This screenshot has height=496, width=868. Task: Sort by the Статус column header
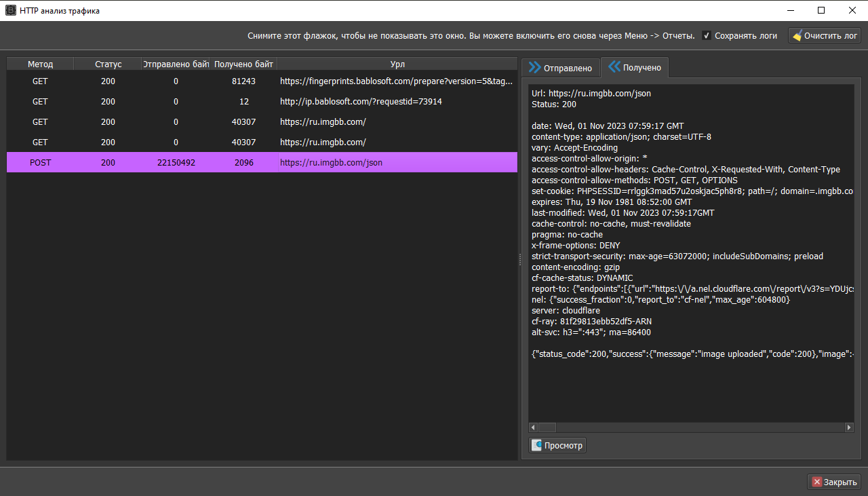click(x=108, y=64)
